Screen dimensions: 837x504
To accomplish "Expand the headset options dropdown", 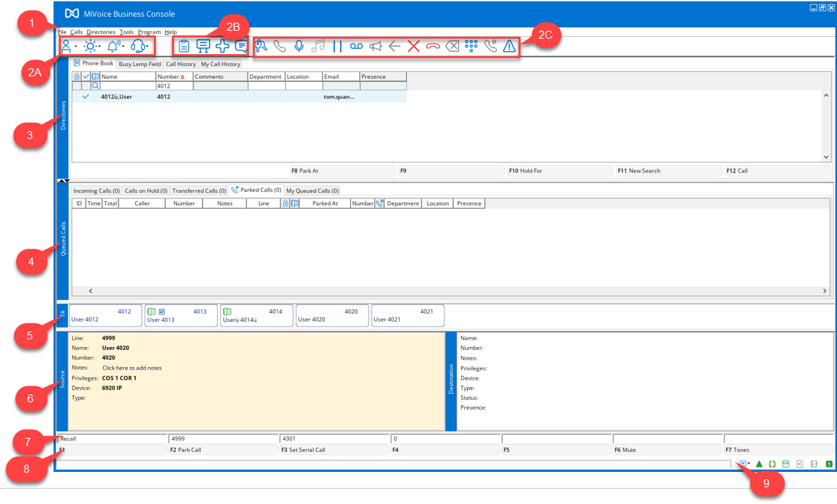I will [147, 47].
